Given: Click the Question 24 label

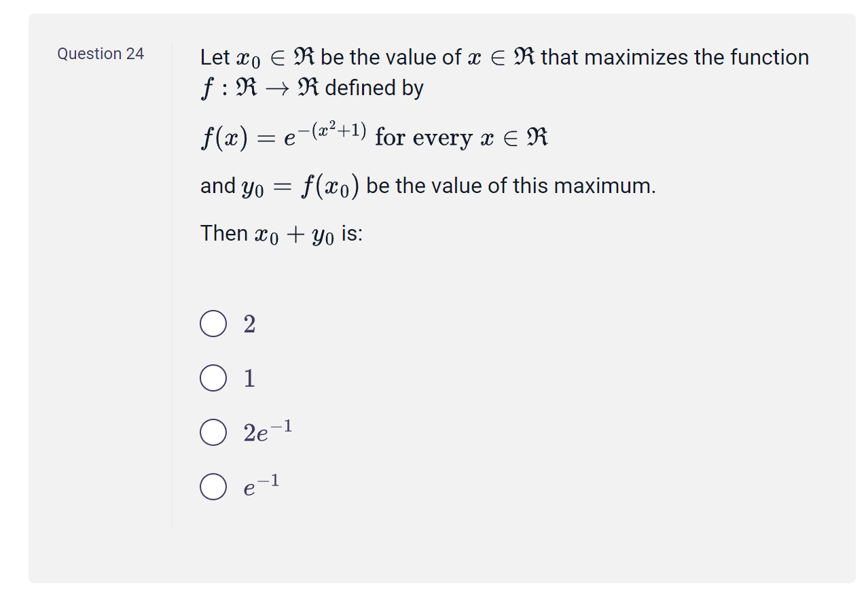Looking at the screenshot, I should (100, 54).
